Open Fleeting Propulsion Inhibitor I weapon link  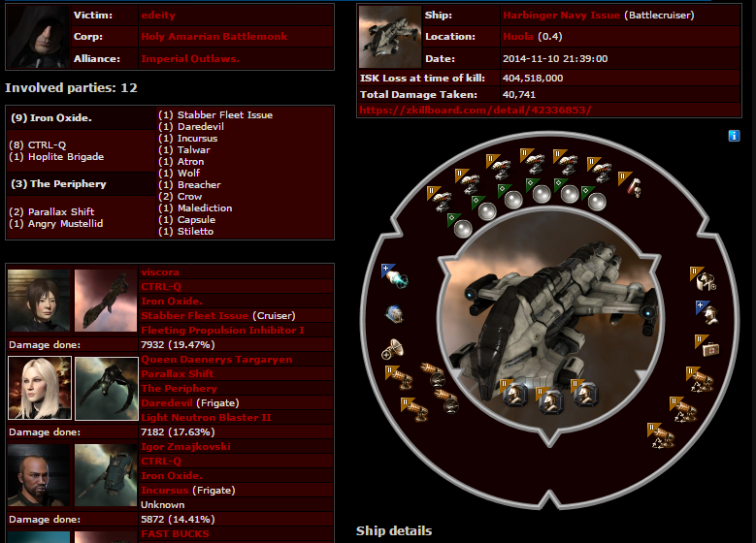222,330
